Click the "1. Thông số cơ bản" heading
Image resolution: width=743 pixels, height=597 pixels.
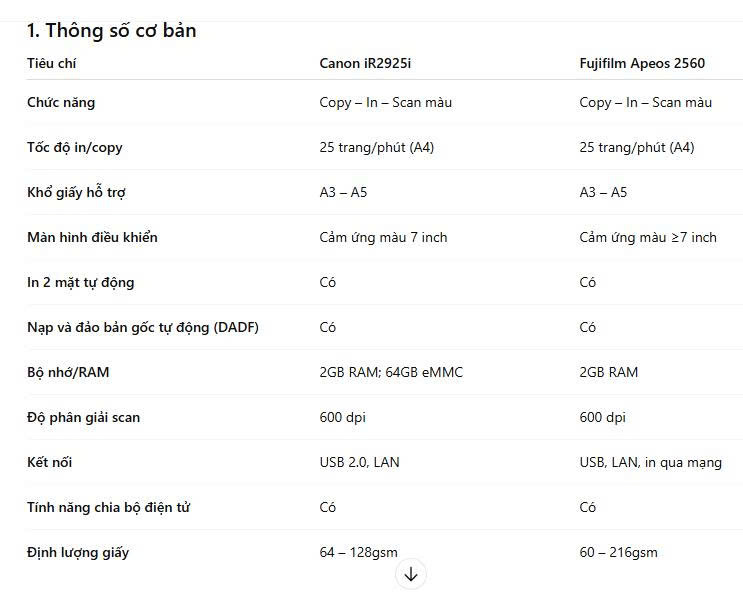point(111,31)
